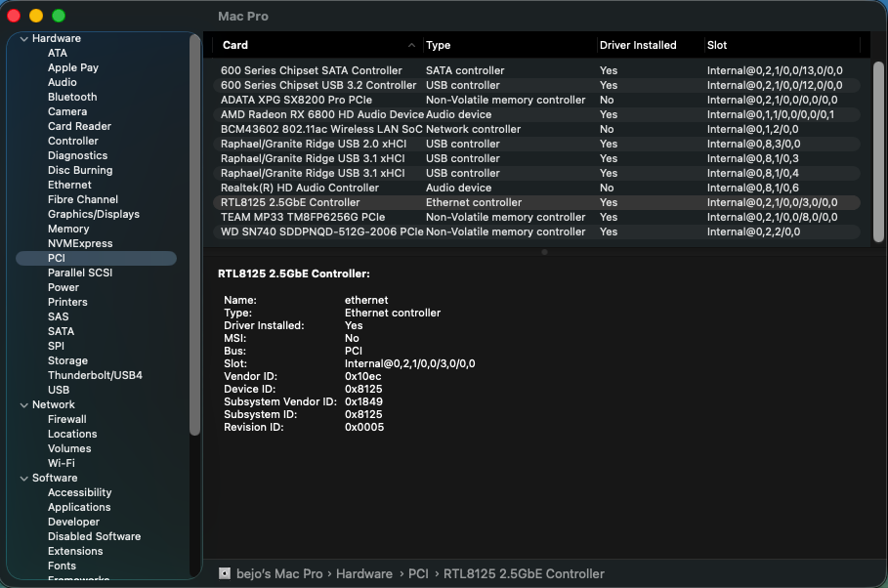
Task: Select RTL8125 2.5GbE Controller row
Action: point(537,203)
